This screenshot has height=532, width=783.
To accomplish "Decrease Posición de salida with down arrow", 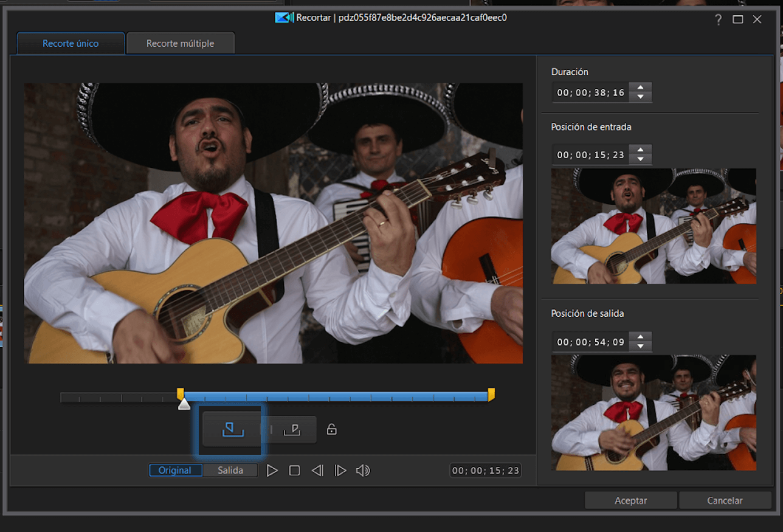I will click(640, 347).
